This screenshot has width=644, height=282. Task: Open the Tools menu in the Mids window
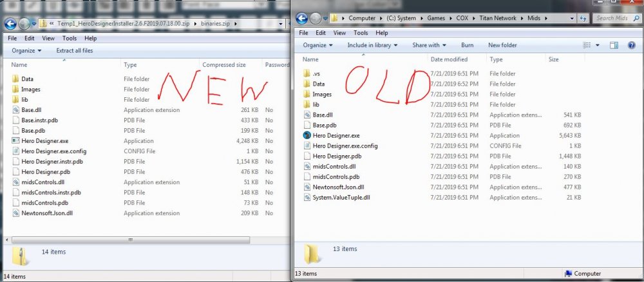361,33
